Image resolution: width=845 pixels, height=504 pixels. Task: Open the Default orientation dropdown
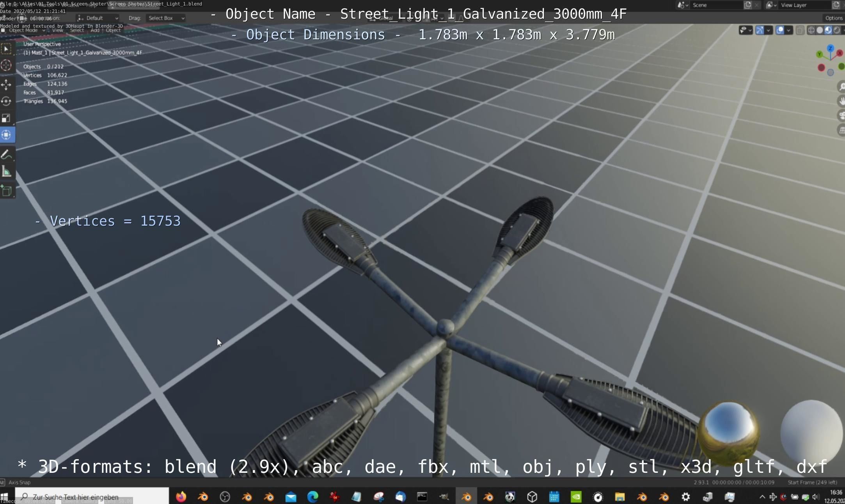(98, 18)
